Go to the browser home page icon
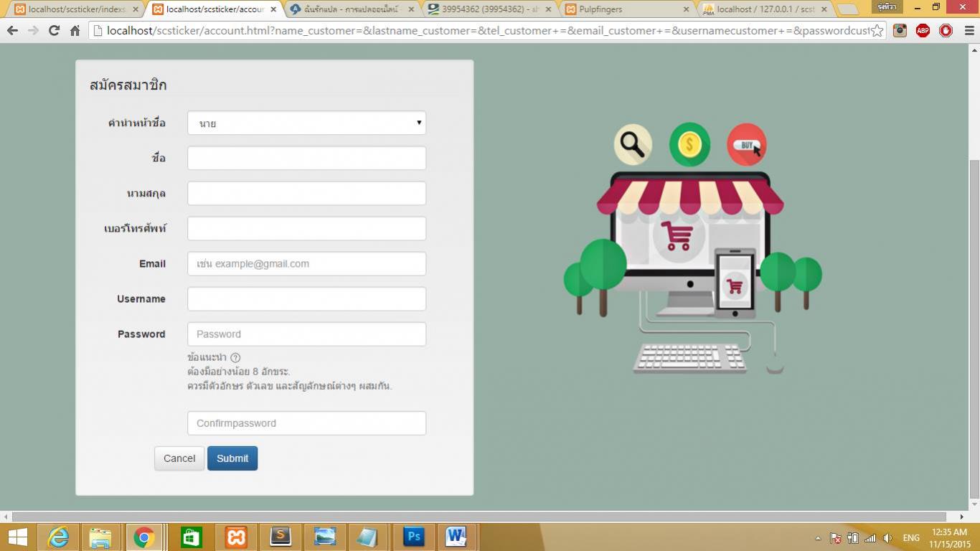The height and width of the screenshot is (551, 980). pos(75,31)
